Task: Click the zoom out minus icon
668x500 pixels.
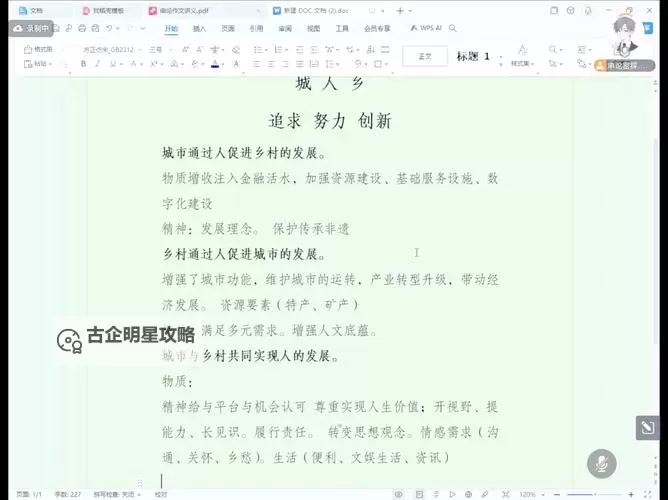Action: (557, 494)
